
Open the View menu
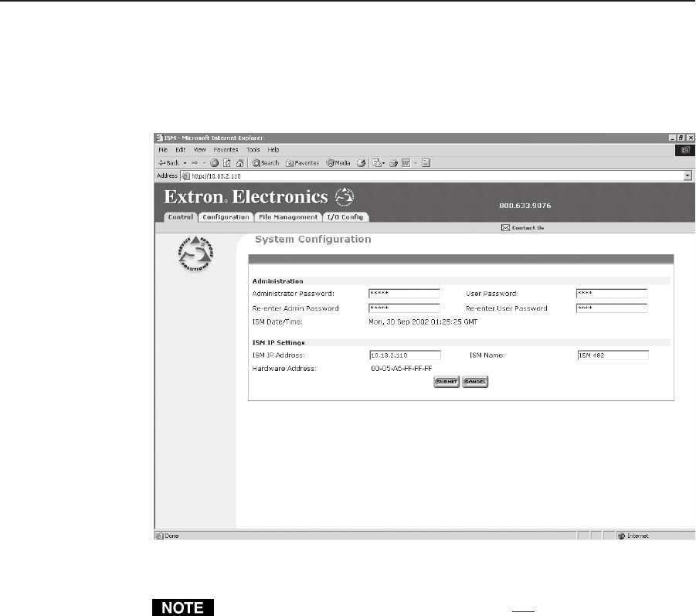[200, 150]
